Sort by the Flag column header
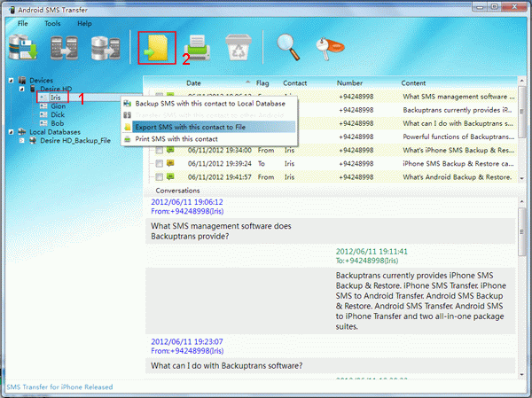The height and width of the screenshot is (398, 532). click(262, 83)
